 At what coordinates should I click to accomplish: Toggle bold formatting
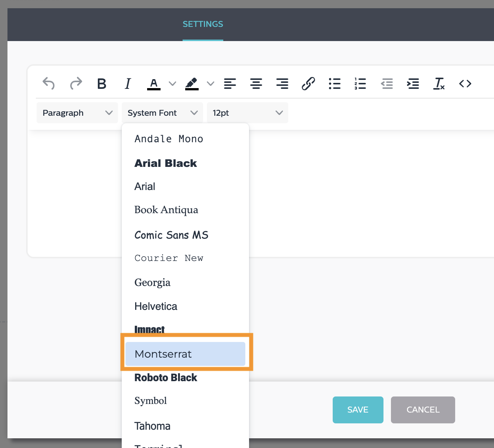102,84
